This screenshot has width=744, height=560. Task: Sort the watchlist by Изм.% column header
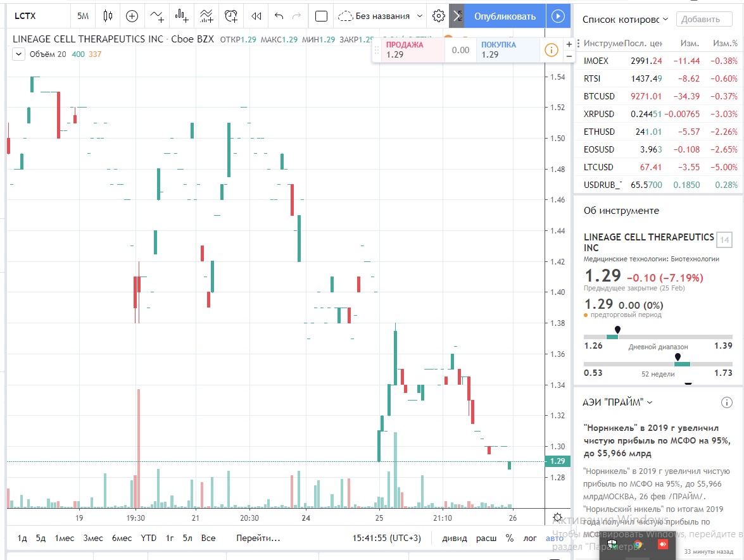click(x=725, y=43)
